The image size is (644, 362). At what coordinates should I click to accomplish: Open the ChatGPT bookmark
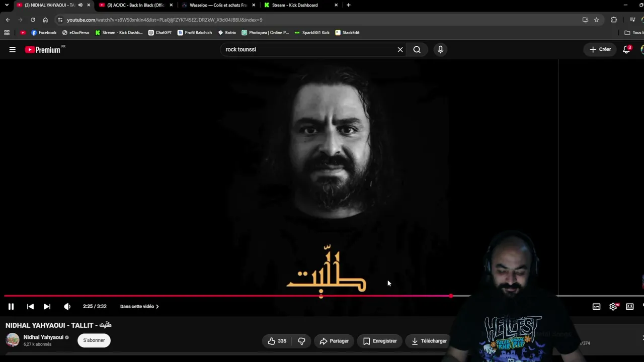(x=160, y=33)
